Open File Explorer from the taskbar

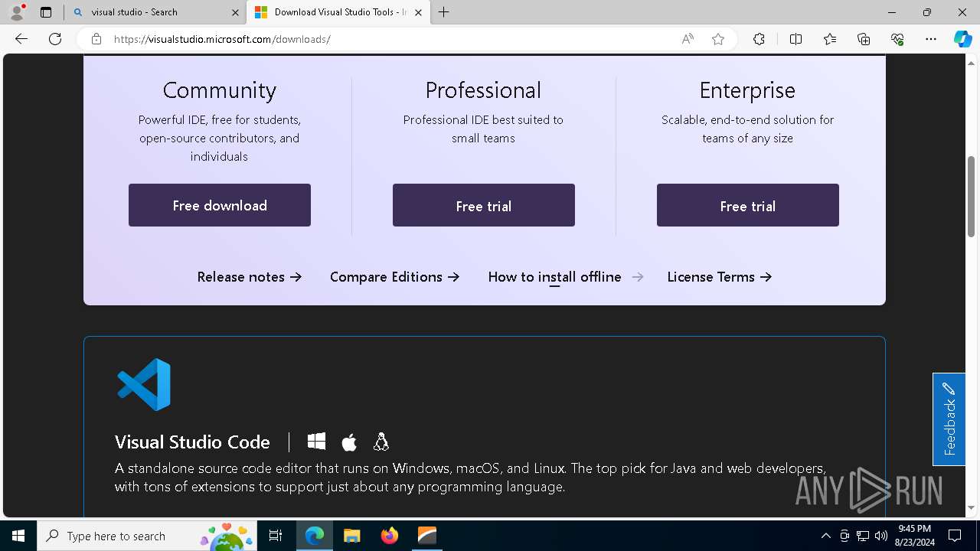tap(351, 536)
